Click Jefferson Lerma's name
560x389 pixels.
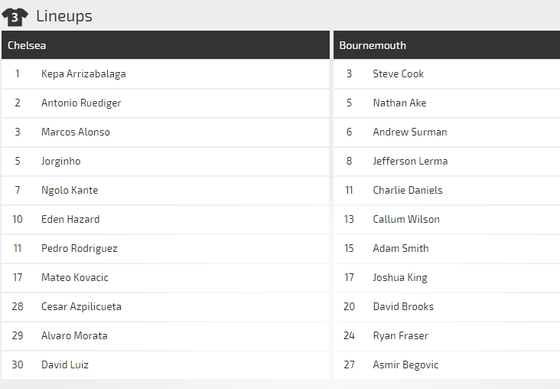(x=410, y=161)
